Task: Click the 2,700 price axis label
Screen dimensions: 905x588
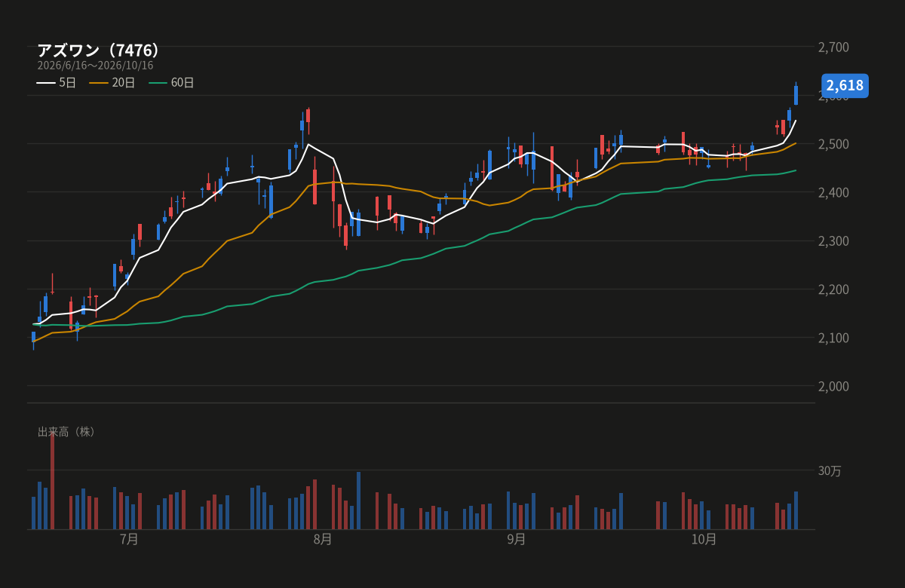Action: [x=833, y=47]
